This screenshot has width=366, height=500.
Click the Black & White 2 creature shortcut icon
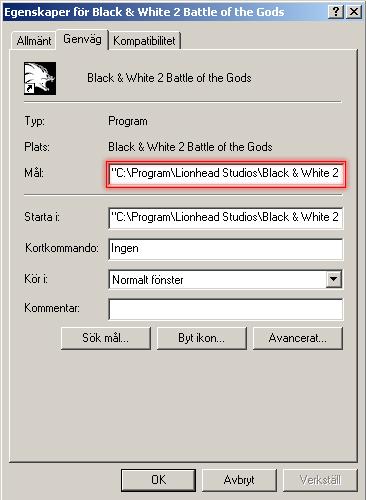click(x=40, y=78)
